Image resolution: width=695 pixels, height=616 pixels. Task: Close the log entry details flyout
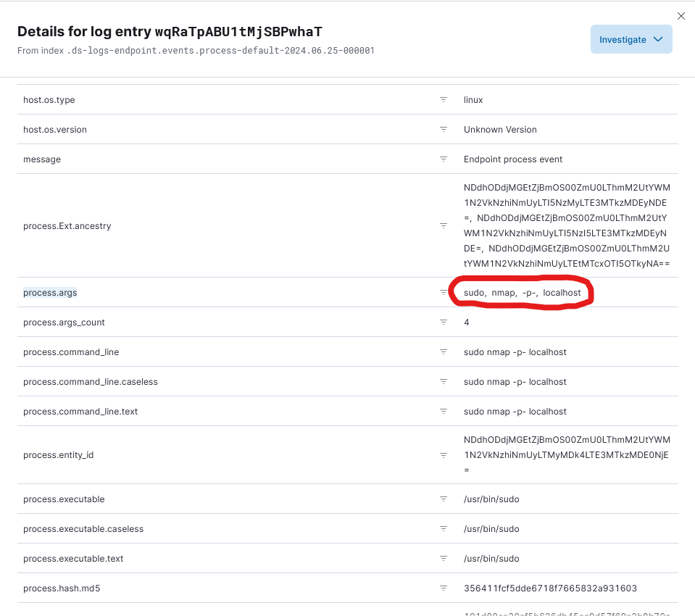point(681,16)
